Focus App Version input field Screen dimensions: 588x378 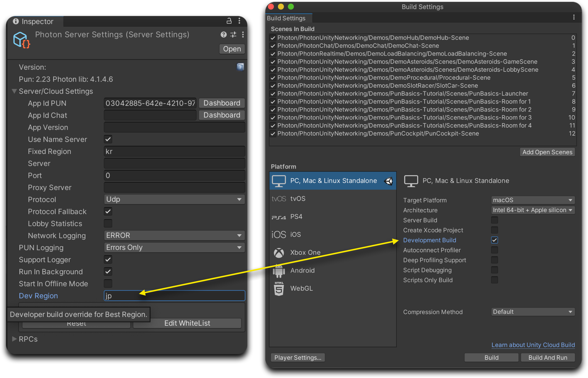pos(174,127)
